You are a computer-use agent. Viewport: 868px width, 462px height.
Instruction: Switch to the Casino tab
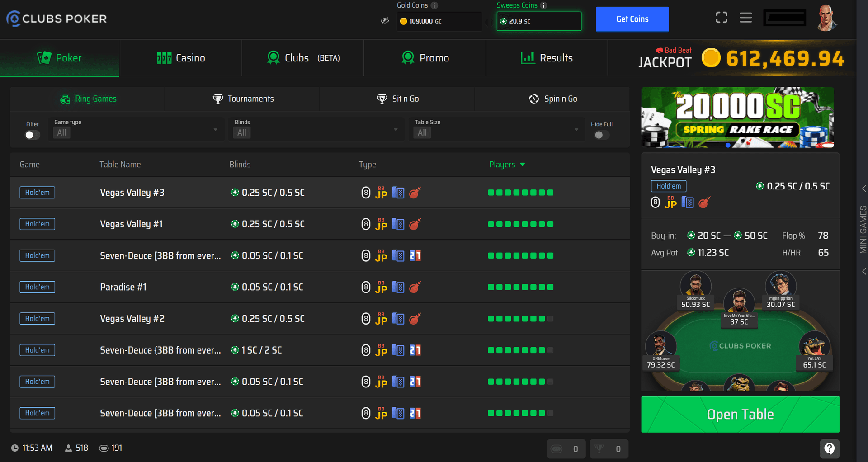(x=181, y=58)
